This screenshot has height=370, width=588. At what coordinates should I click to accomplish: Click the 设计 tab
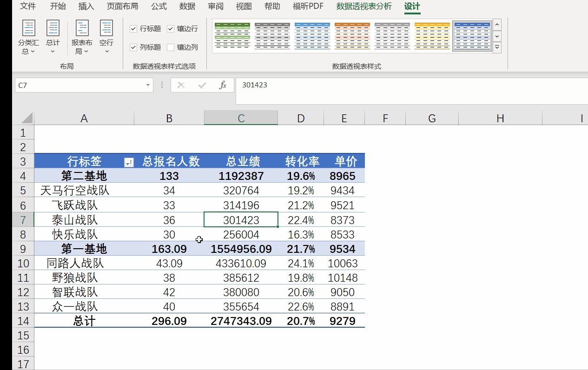[412, 6]
